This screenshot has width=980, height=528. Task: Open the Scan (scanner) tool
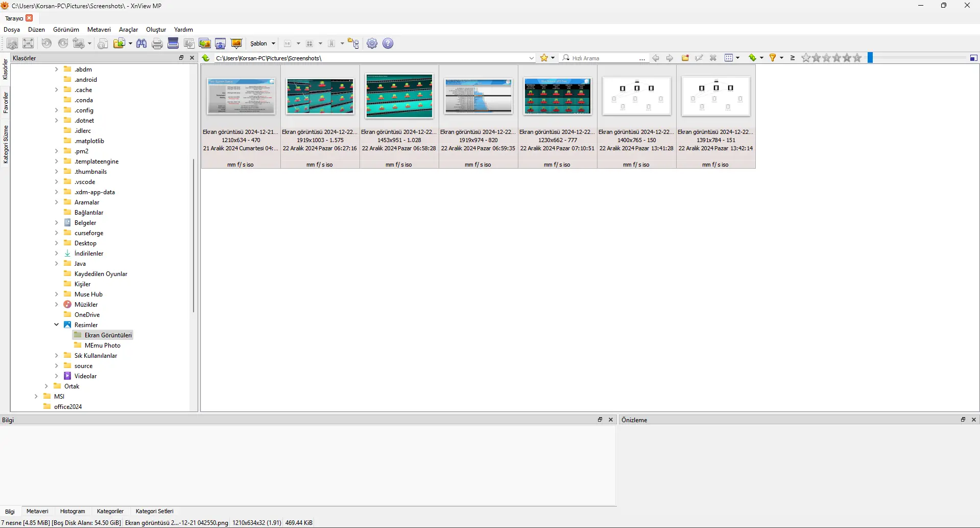tap(173, 43)
